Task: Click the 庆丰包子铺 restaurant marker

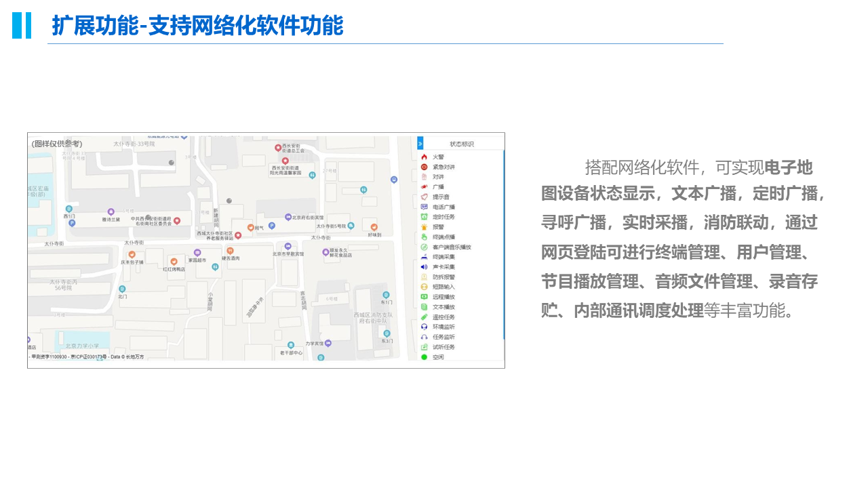Action: click(x=132, y=254)
